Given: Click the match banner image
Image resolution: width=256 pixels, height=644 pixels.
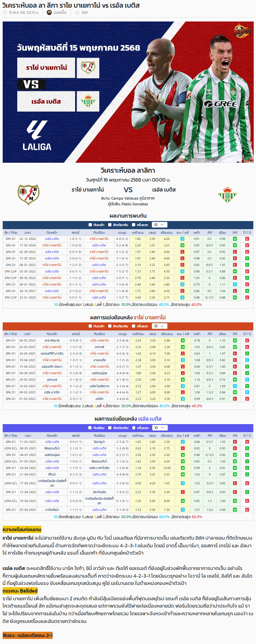Looking at the screenshot, I should coord(128,92).
